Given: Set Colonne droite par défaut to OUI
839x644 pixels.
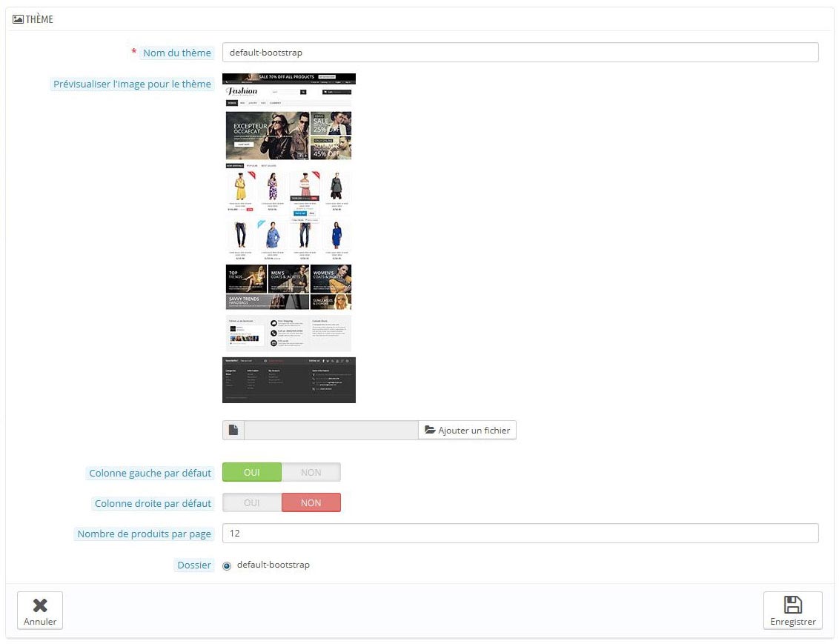Looking at the screenshot, I should (x=252, y=502).
